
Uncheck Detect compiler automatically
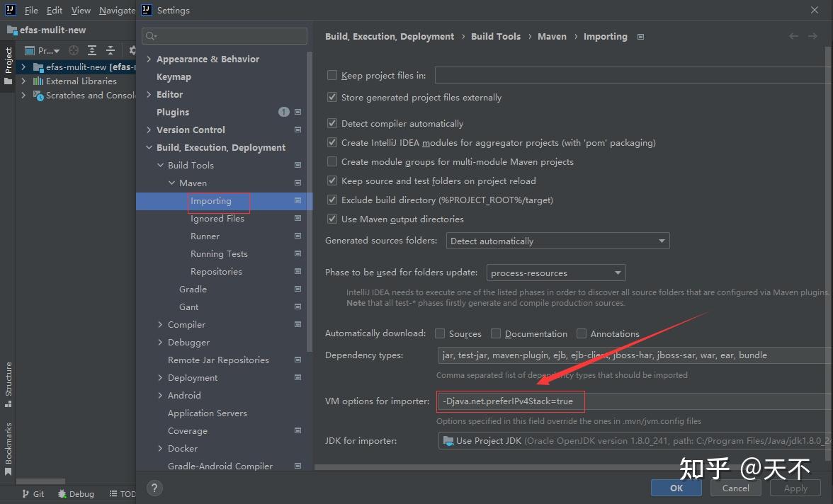coord(332,123)
